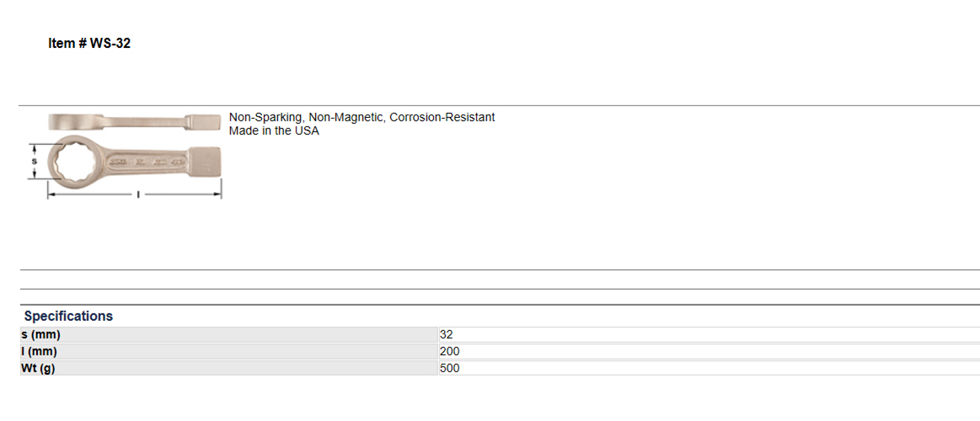
Task: Click the 's' dimension label on the diagram
Action: coord(35,161)
